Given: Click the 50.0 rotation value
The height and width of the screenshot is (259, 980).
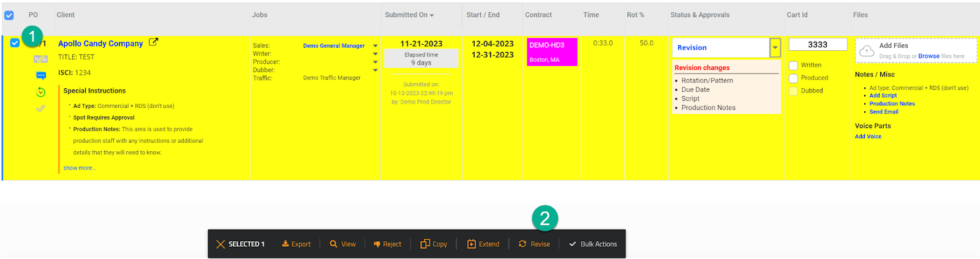Looking at the screenshot, I should 647,43.
